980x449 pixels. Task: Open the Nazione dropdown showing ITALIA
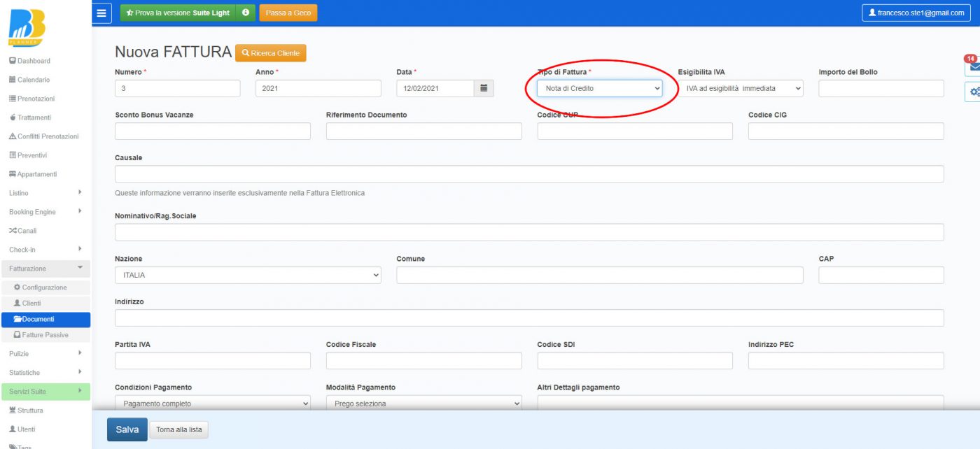tap(248, 275)
